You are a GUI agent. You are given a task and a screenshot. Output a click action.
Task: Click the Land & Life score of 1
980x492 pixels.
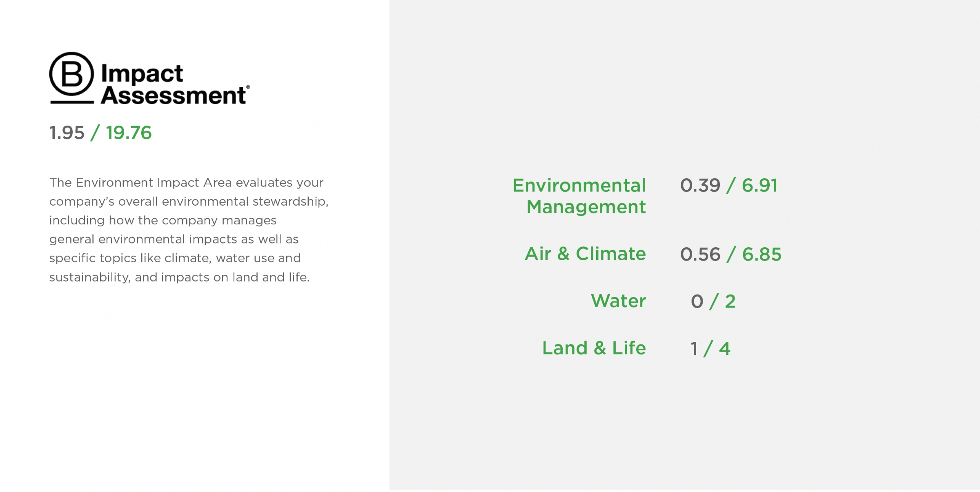(x=694, y=349)
